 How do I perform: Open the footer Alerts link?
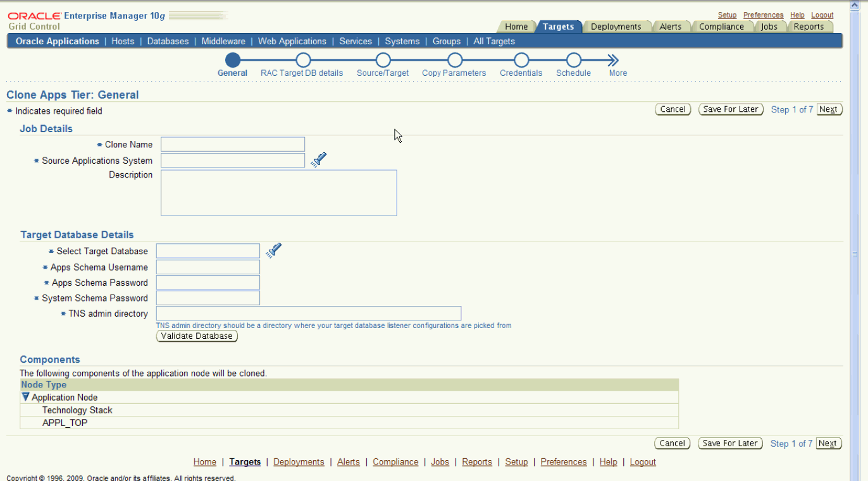(x=349, y=462)
